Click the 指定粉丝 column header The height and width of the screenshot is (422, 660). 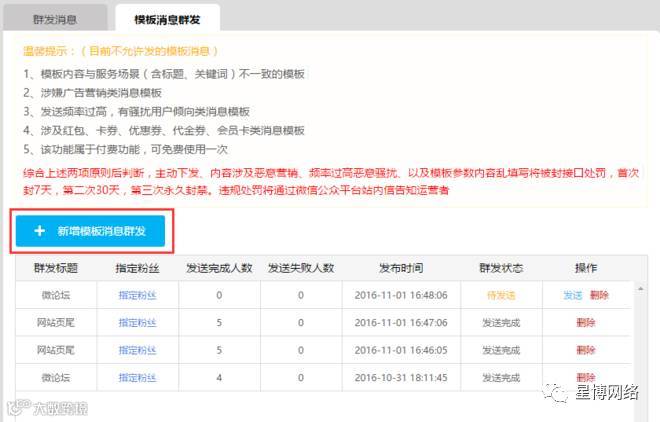point(138,268)
